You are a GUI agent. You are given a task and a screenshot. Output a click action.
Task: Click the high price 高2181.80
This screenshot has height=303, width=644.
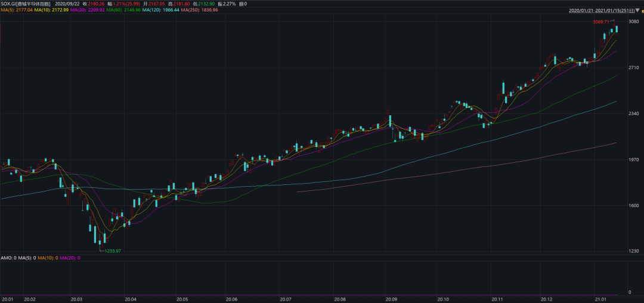179,4
